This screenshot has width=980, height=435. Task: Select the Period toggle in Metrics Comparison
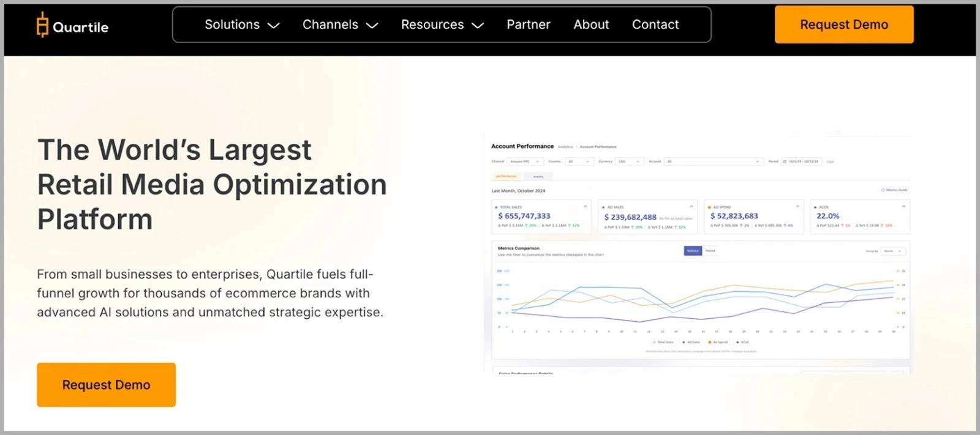pyautogui.click(x=710, y=251)
